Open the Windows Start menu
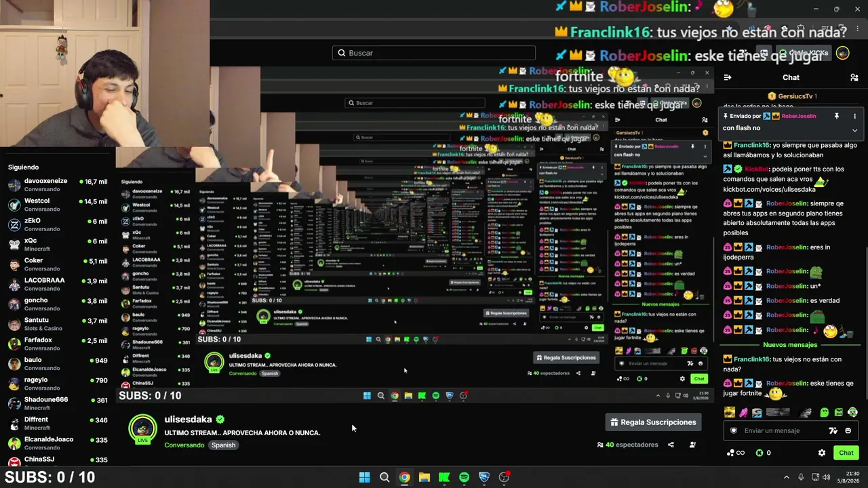Screen dimensions: 868x488 pos(364,477)
